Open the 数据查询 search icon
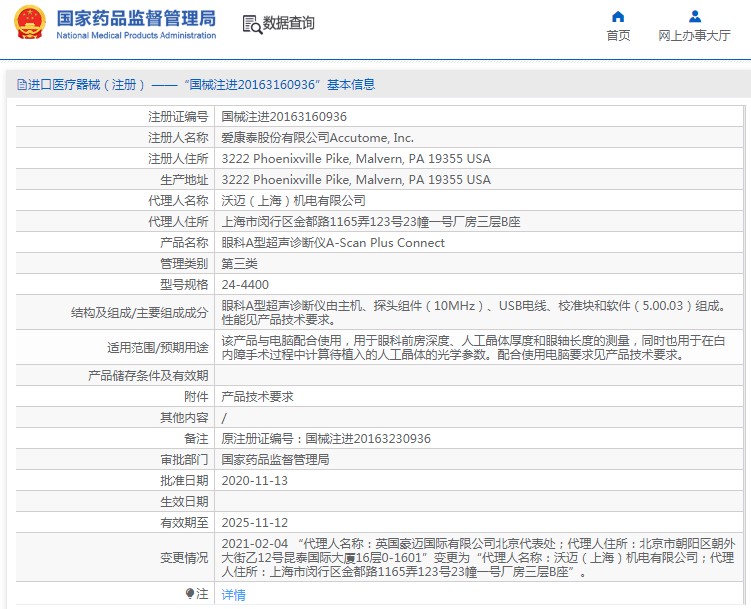This screenshot has width=751, height=609. pos(252,24)
